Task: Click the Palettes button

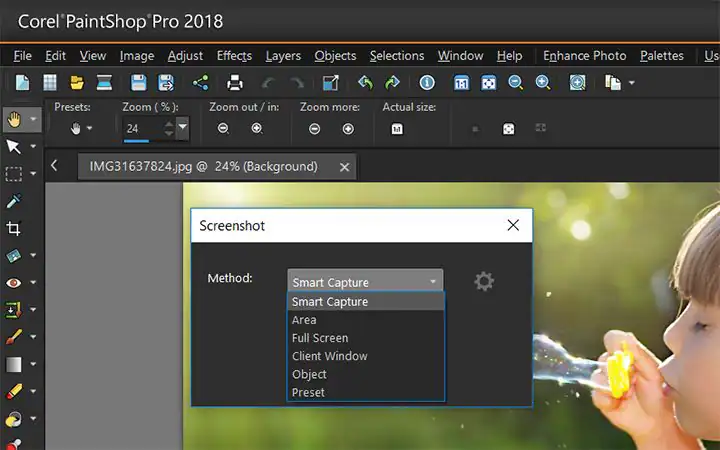Action: click(x=662, y=56)
